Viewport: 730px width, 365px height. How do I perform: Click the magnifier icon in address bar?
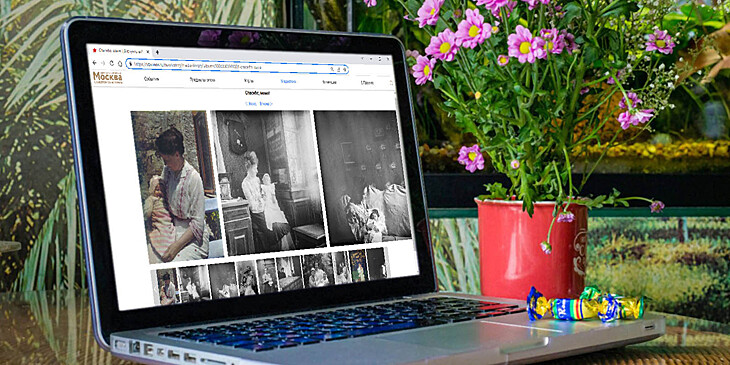pos(332,69)
